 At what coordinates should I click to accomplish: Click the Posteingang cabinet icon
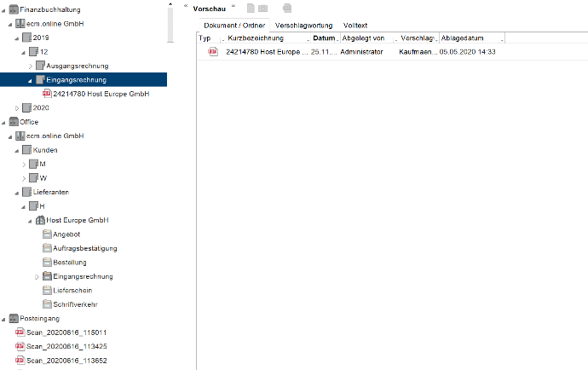pyautogui.click(x=14, y=318)
